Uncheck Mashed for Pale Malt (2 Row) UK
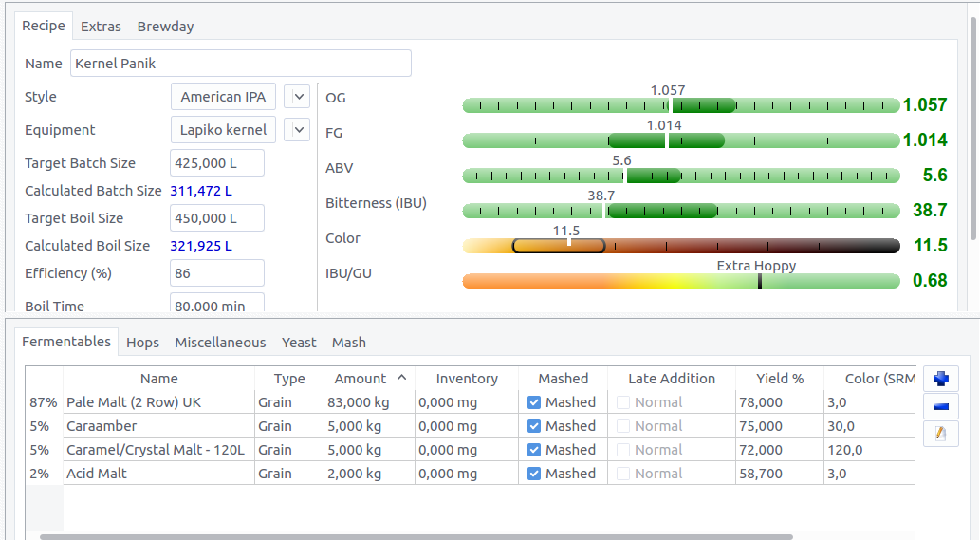980x540 pixels. 534,402
